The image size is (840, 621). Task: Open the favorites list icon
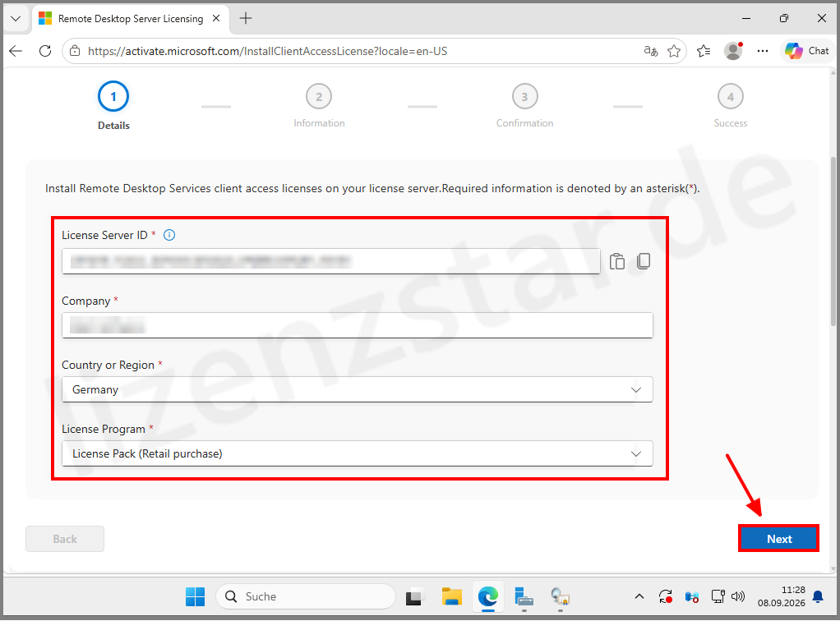pos(704,51)
